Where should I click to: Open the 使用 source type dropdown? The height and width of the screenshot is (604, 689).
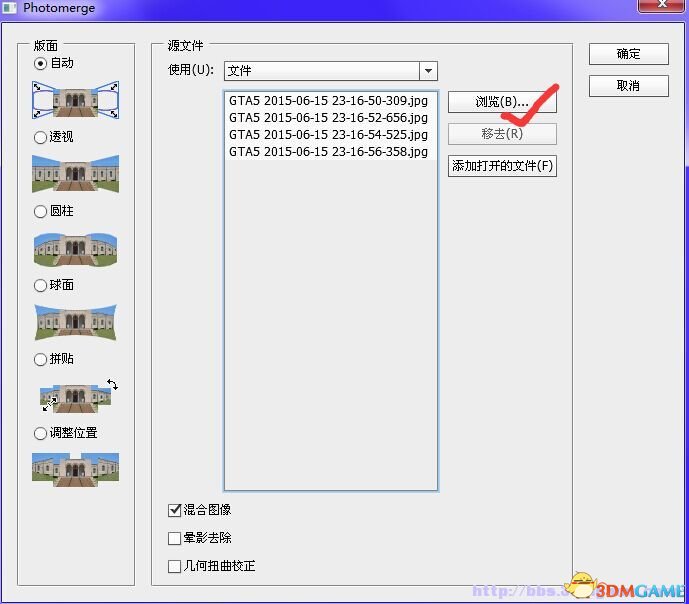(x=428, y=71)
